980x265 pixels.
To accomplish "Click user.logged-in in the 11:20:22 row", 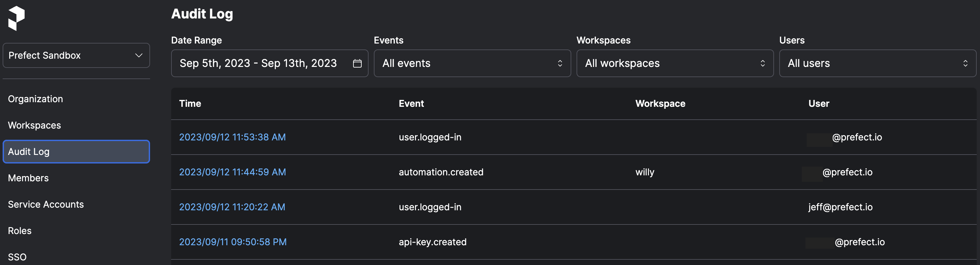I will pos(430,207).
